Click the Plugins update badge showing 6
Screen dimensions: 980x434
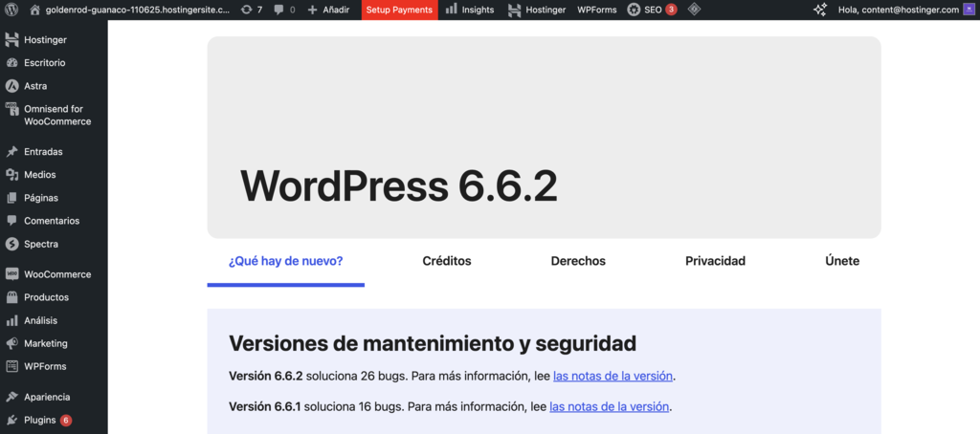[66, 421]
